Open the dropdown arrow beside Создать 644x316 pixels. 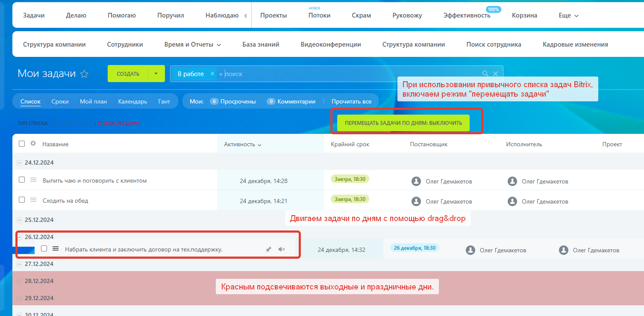pos(156,74)
